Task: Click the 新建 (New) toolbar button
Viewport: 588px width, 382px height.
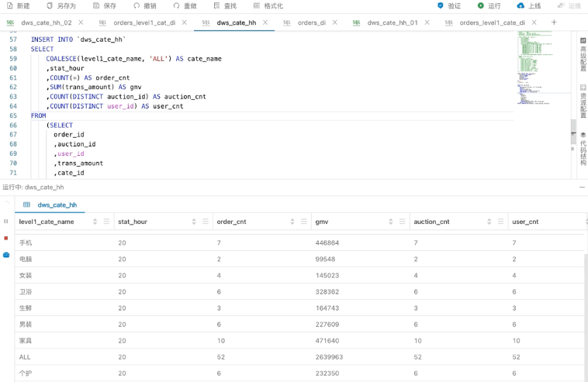Action: (x=19, y=5)
